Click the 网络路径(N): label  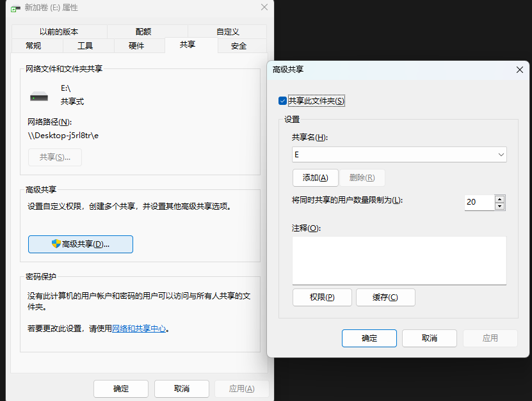click(49, 122)
